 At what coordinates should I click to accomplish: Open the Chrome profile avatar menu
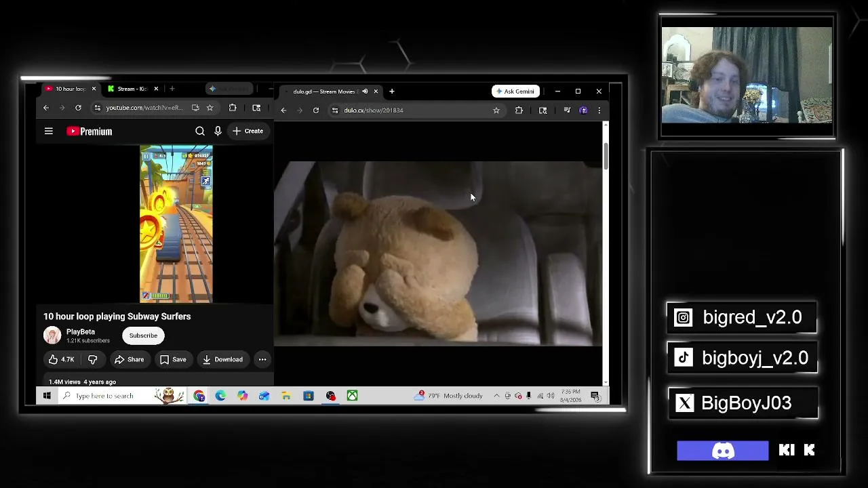584,110
